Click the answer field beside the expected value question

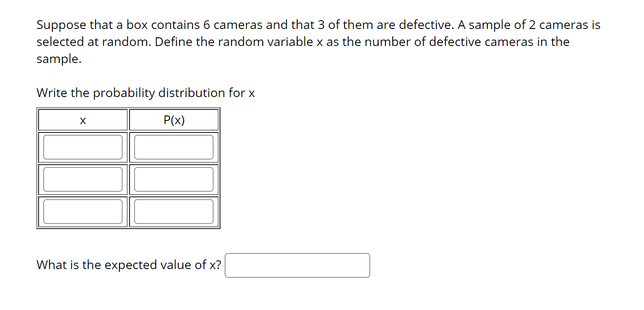click(x=297, y=265)
